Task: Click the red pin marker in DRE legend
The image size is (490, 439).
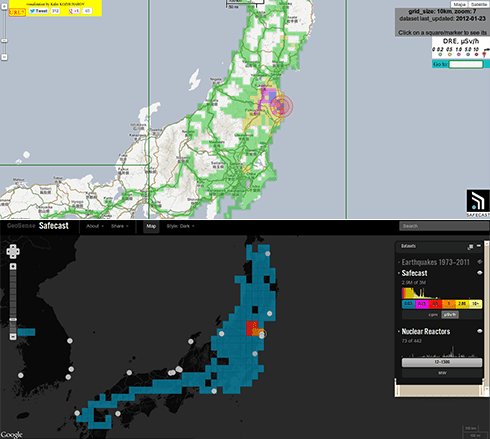Action: click(484, 54)
